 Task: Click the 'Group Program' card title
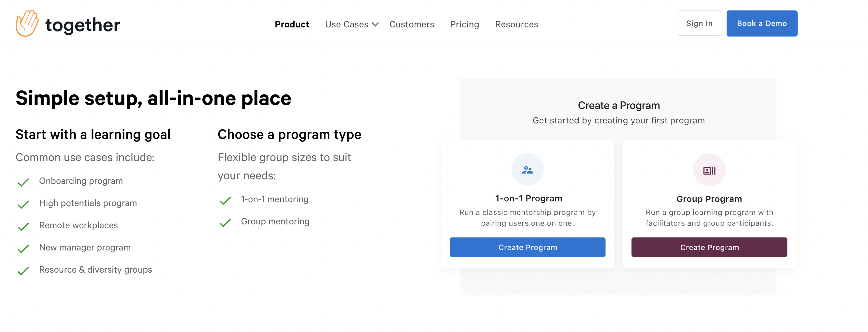coord(709,199)
